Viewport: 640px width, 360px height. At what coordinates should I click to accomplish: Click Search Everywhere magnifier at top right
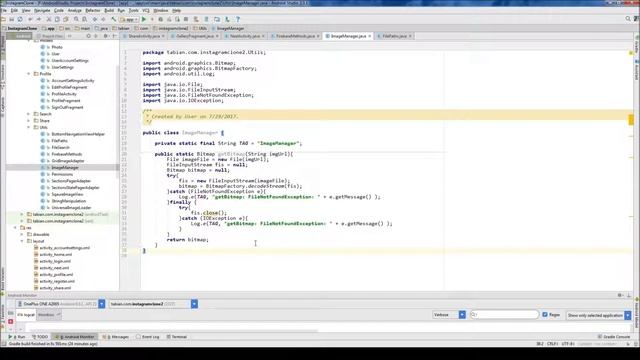tap(628, 19)
